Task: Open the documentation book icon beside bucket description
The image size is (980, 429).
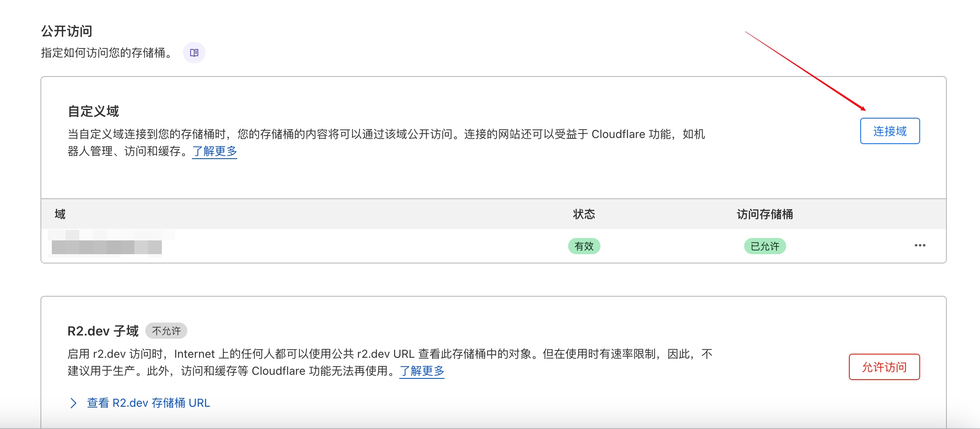Action: click(195, 52)
